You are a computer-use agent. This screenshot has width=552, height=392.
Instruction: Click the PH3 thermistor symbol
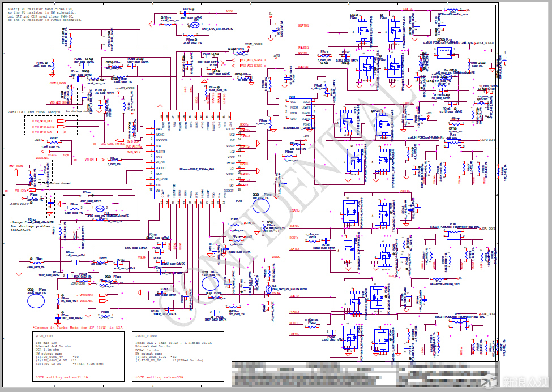(195, 25)
